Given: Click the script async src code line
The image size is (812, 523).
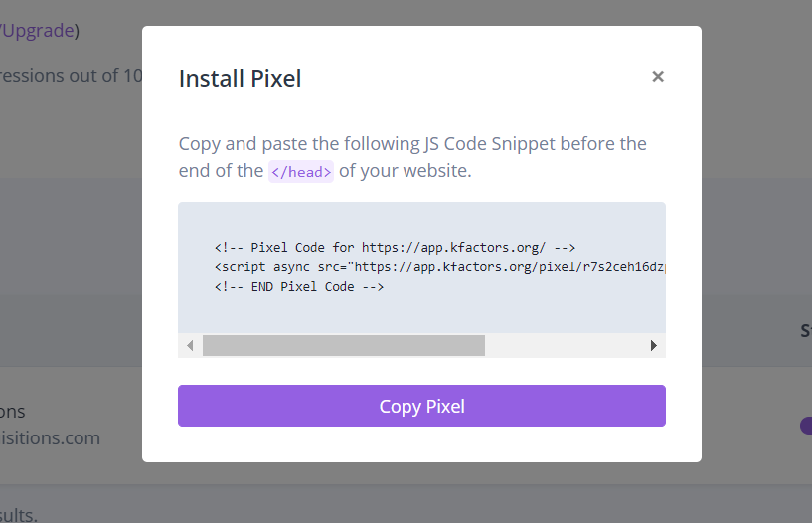Looking at the screenshot, I should point(440,267).
